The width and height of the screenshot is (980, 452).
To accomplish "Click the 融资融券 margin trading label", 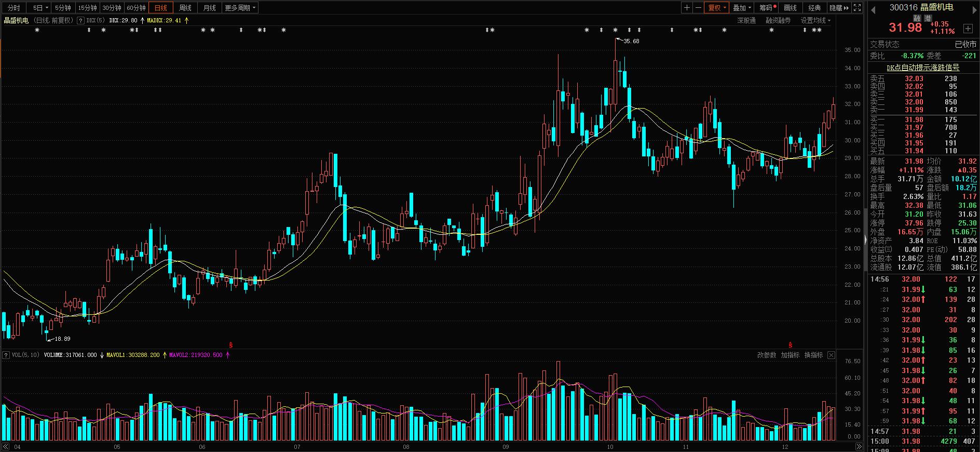I will tap(778, 21).
